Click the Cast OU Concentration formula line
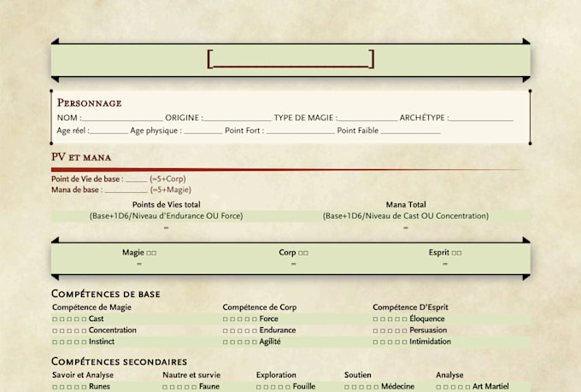Image resolution: width=581 pixels, height=392 pixels. pos(406,216)
